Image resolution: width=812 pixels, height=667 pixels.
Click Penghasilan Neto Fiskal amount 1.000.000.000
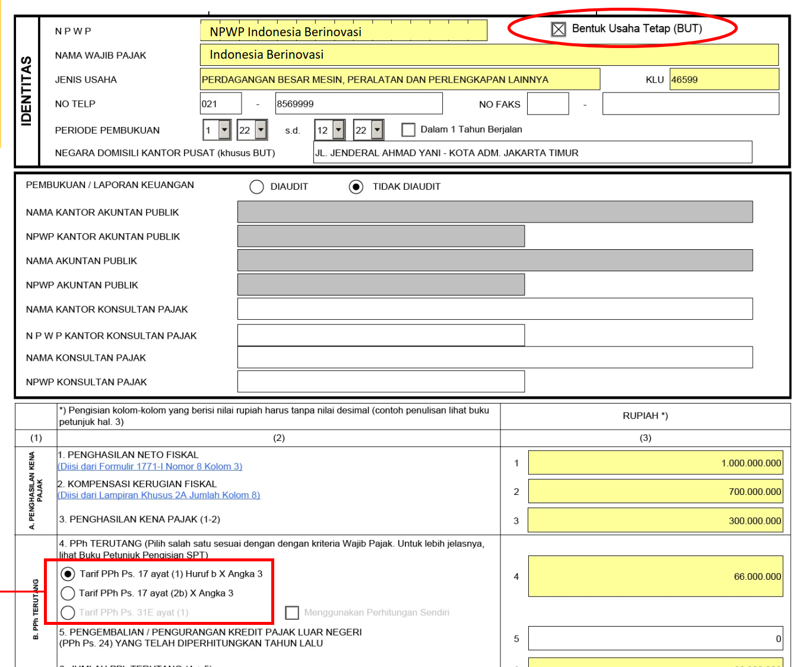[x=655, y=463]
